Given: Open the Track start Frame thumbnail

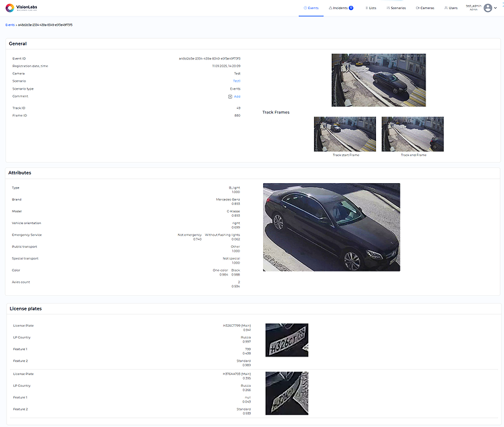Looking at the screenshot, I should point(344,134).
